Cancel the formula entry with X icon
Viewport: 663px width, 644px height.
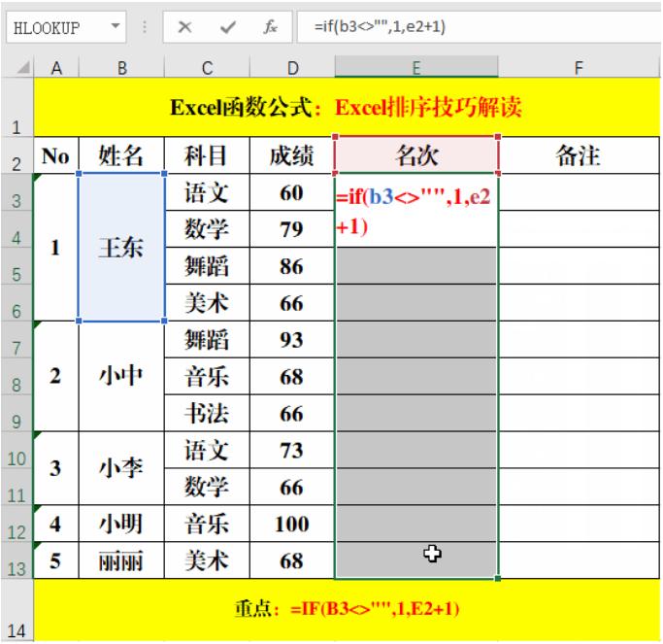pos(184,27)
